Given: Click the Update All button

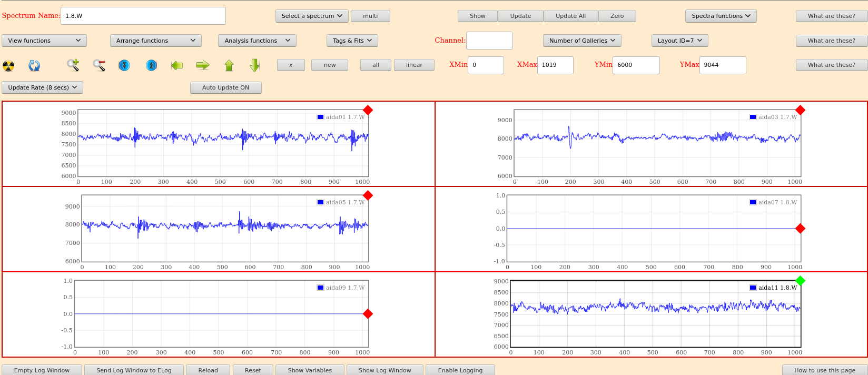Looking at the screenshot, I should point(570,16).
